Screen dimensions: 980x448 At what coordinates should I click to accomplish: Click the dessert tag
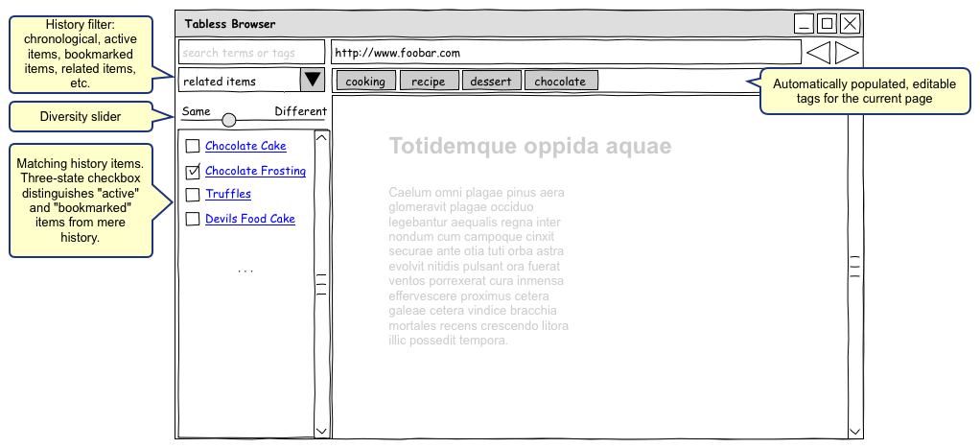pos(491,81)
